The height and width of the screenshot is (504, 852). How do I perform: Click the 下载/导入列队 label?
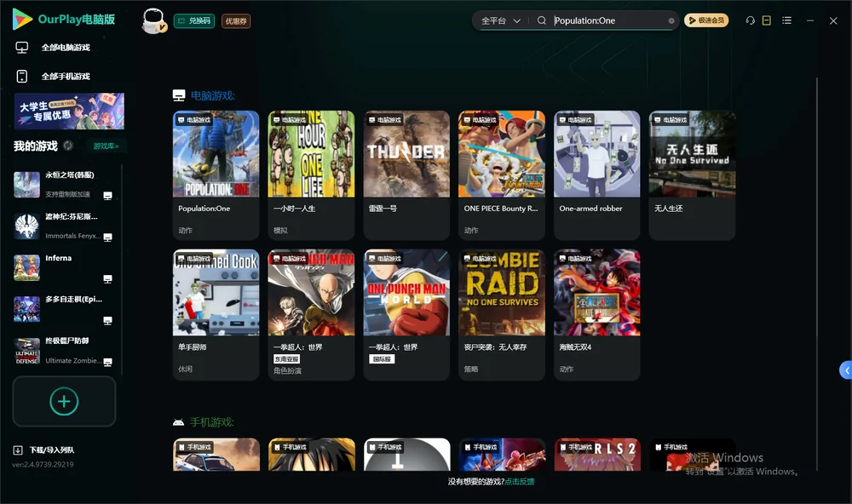[x=52, y=450]
